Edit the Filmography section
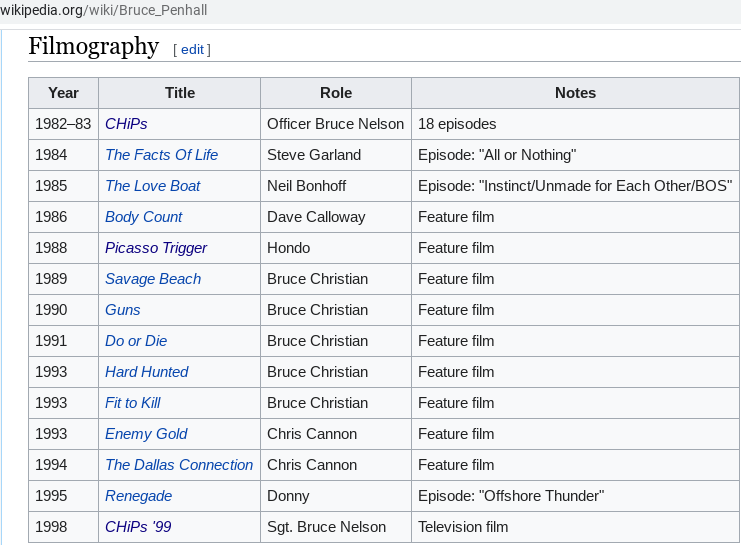This screenshot has height=545, width=741. [x=192, y=50]
